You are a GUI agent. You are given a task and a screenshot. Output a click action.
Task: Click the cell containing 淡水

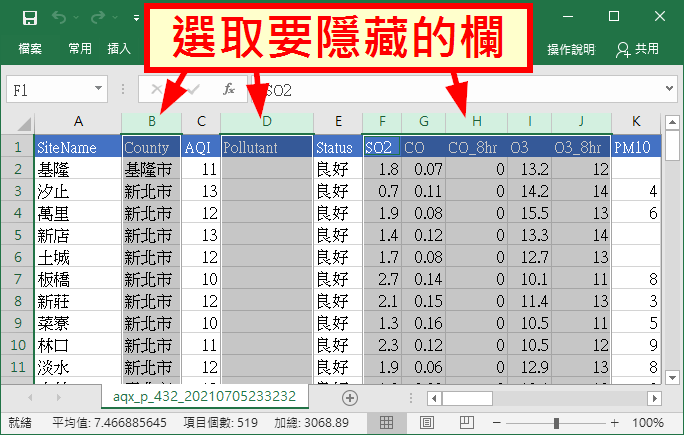pyautogui.click(x=78, y=367)
